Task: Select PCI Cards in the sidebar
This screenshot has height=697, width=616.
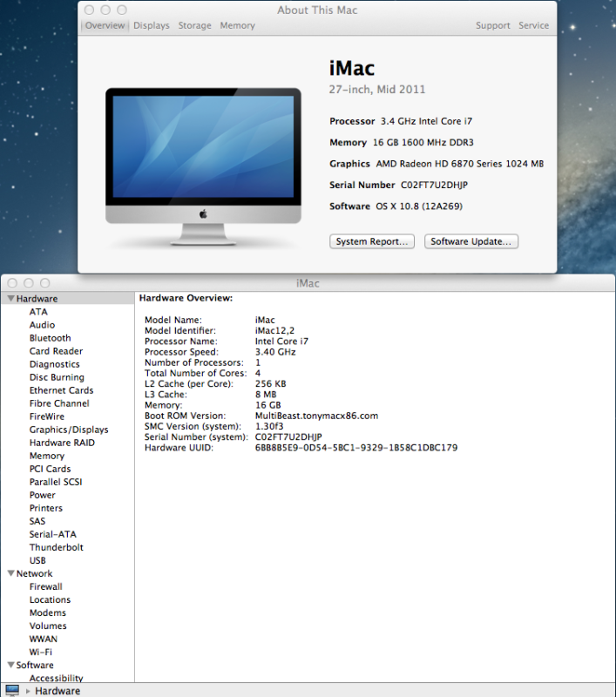Action: [x=51, y=469]
